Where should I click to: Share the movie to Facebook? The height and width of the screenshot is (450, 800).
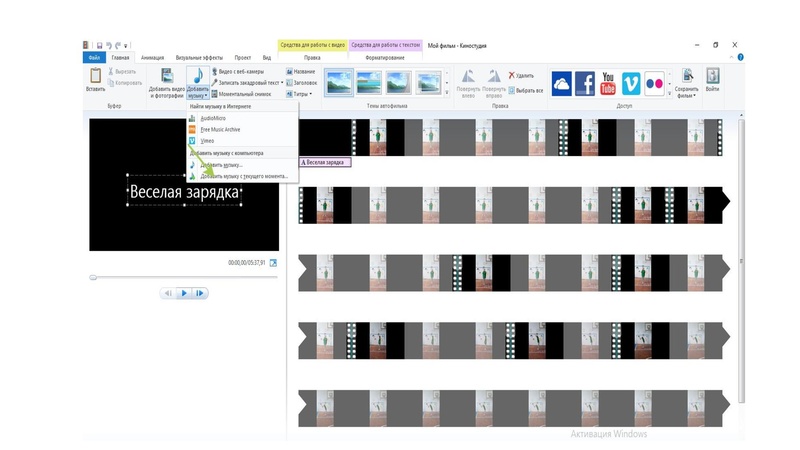[584, 83]
